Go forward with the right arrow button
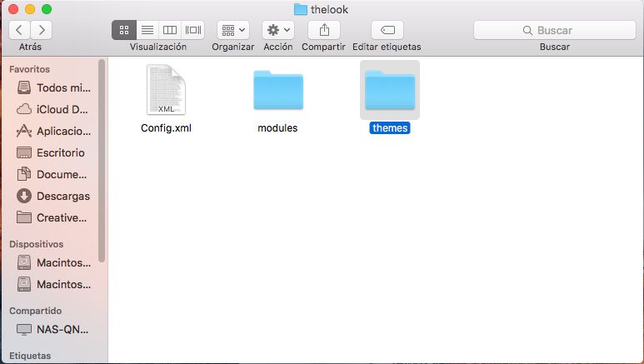 pos(42,30)
